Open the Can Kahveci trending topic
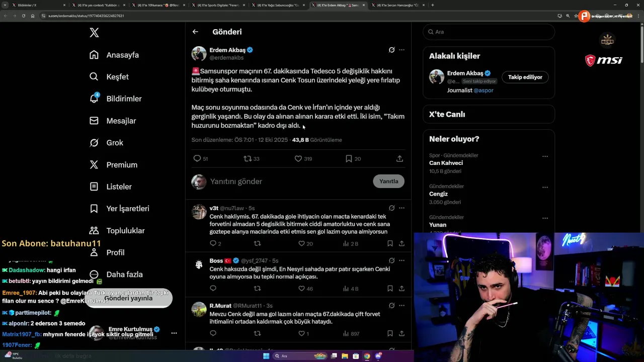The width and height of the screenshot is (644, 362). 446,163
